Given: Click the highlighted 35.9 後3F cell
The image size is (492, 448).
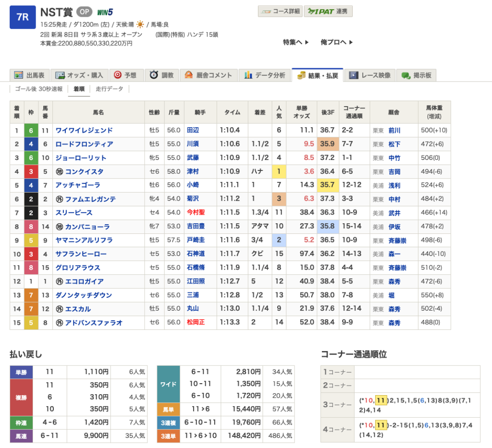Looking at the screenshot, I should (x=328, y=144).
